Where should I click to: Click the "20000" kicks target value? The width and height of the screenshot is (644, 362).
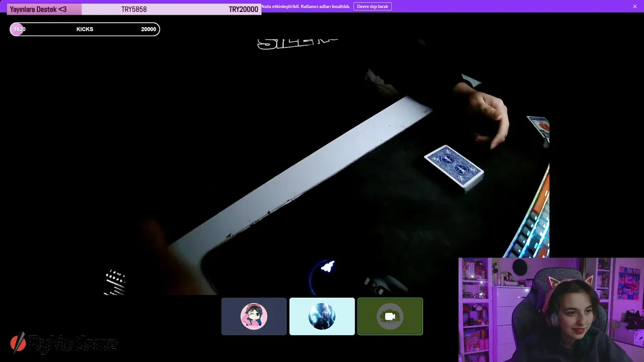(148, 29)
